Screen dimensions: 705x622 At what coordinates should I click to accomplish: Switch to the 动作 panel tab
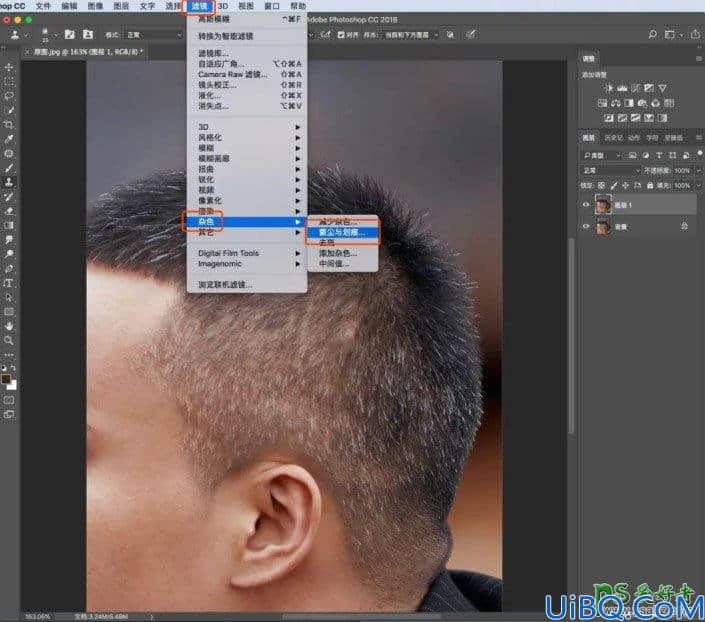click(634, 138)
